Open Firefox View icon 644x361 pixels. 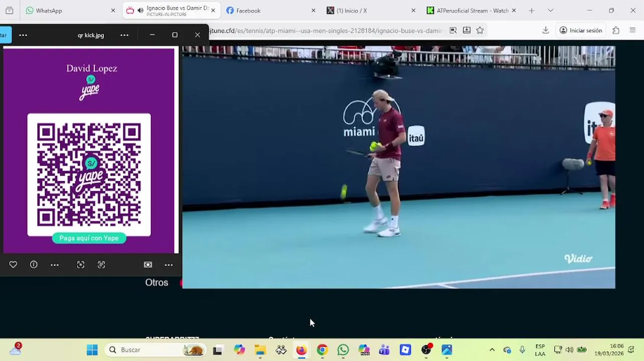pyautogui.click(x=9, y=11)
